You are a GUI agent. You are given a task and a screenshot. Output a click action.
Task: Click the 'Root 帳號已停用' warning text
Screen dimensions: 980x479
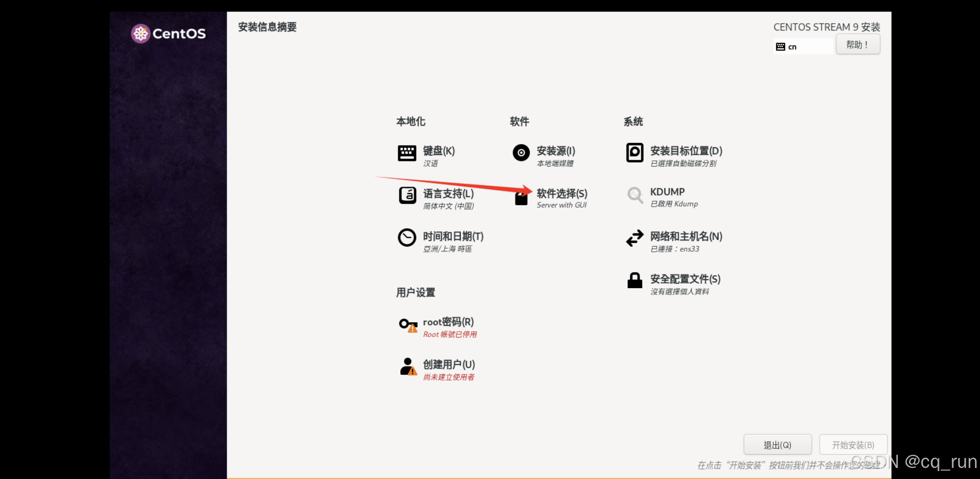click(450, 334)
